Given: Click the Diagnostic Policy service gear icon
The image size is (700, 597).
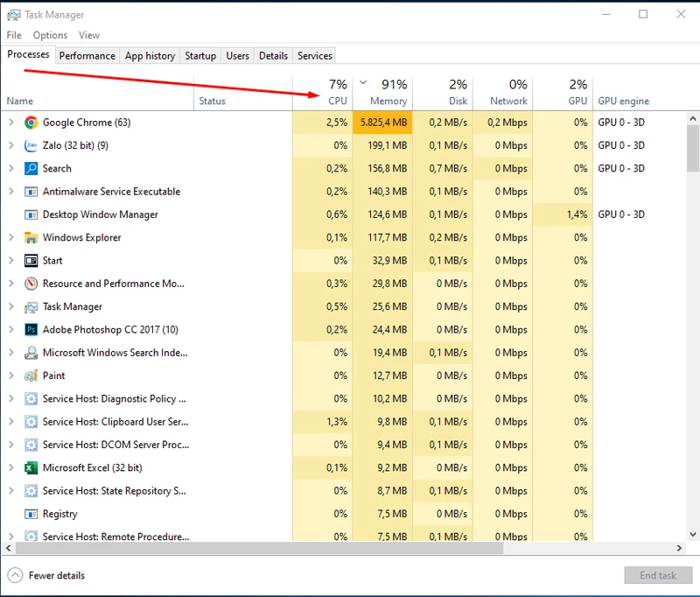Looking at the screenshot, I should pyautogui.click(x=31, y=399).
